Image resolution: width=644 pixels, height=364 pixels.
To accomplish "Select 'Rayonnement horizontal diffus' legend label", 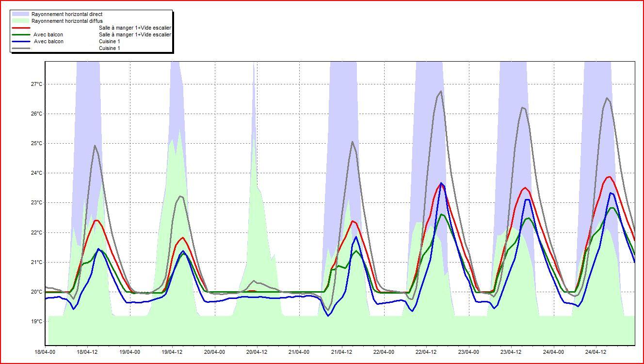I will point(67,21).
